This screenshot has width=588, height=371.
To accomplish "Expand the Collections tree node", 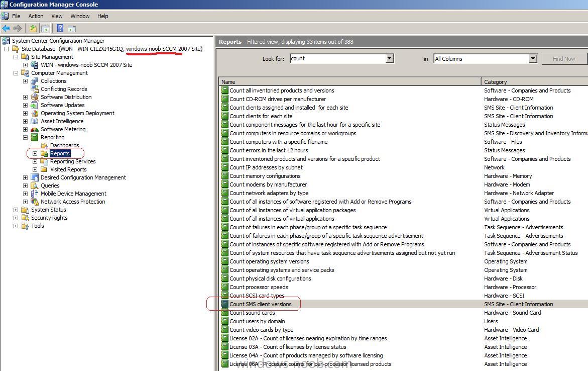I will [x=25, y=81].
